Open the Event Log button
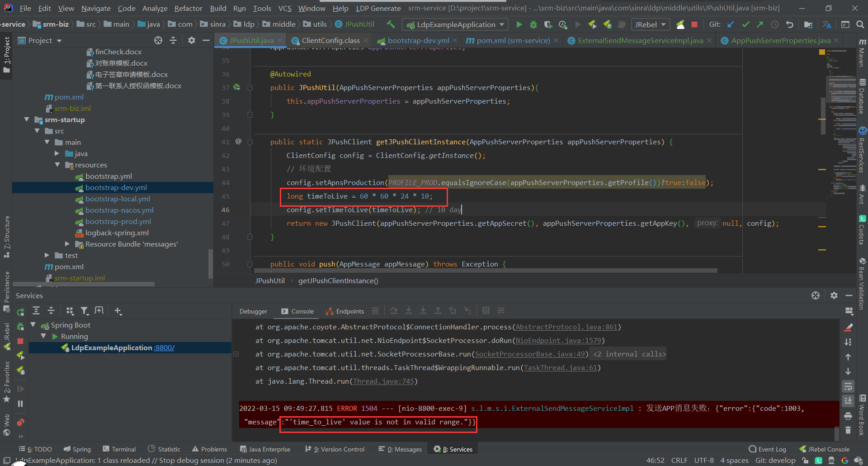Screen dimensions: 868x466 coord(768,449)
